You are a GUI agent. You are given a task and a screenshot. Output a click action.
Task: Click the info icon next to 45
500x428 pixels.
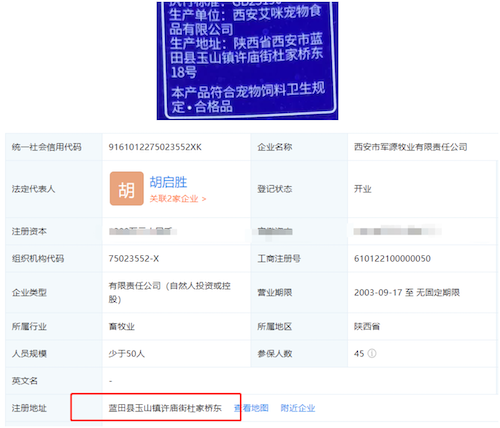pos(372,353)
